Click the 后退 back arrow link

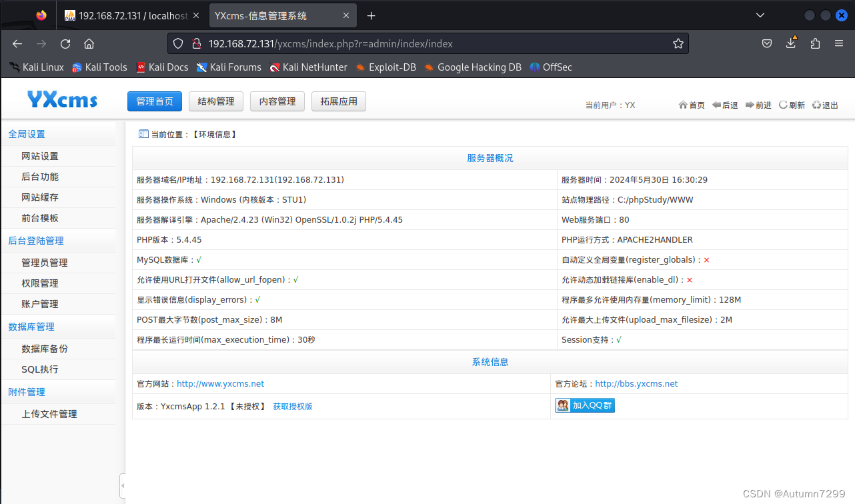click(725, 105)
